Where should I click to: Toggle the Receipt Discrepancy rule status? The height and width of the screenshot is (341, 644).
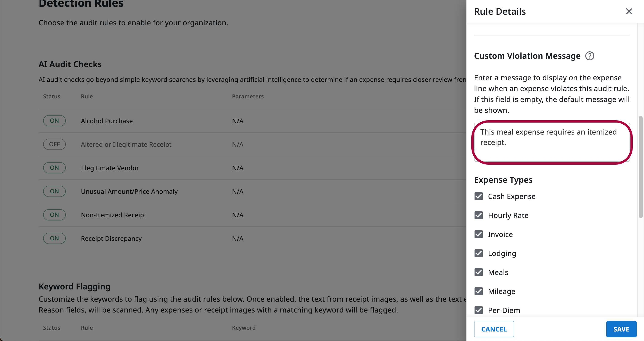tap(54, 238)
